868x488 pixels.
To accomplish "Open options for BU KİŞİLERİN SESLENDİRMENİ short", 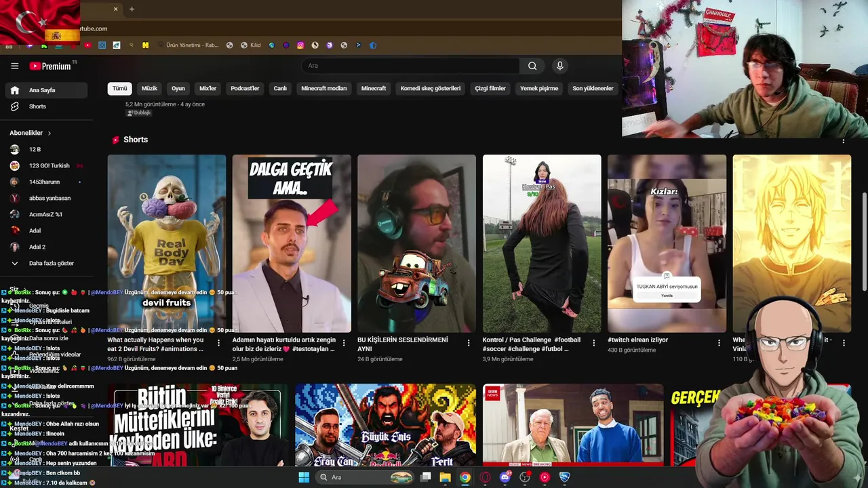I will 469,343.
